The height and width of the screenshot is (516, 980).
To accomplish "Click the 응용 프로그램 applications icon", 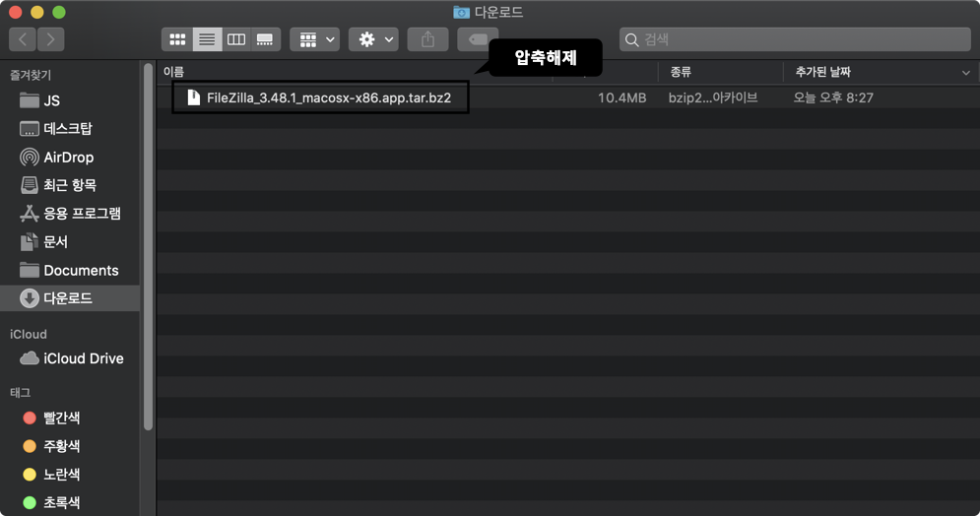I will [x=30, y=214].
